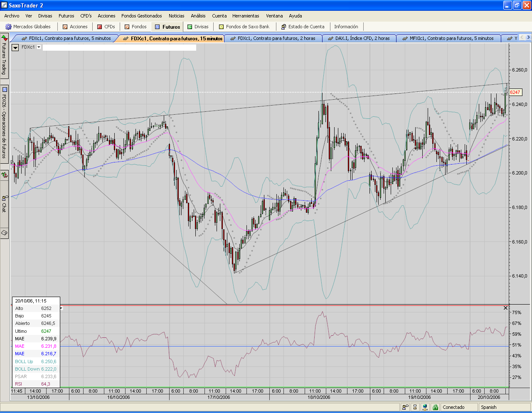
Task: Switch to FDXc1 15 minutos tab
Action: click(172, 38)
